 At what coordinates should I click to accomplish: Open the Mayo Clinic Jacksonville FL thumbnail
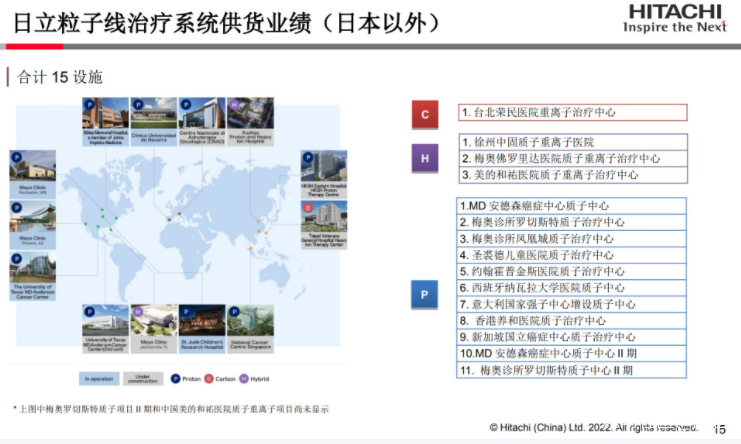(x=154, y=329)
